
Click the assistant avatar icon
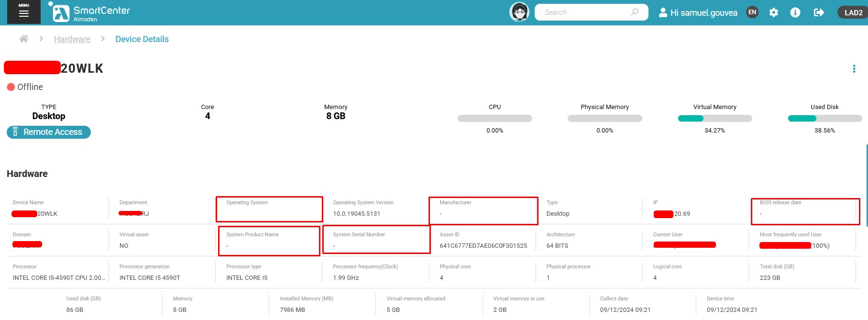pyautogui.click(x=519, y=12)
